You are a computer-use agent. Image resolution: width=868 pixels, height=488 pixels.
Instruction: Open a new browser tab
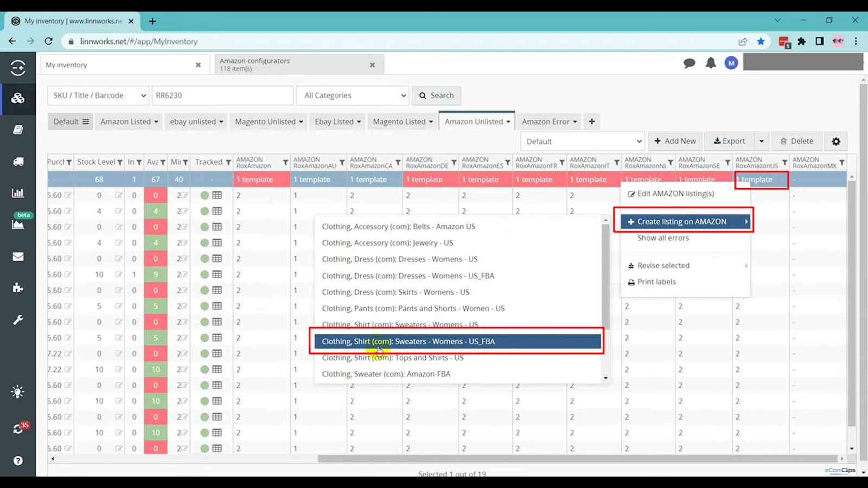click(x=152, y=21)
